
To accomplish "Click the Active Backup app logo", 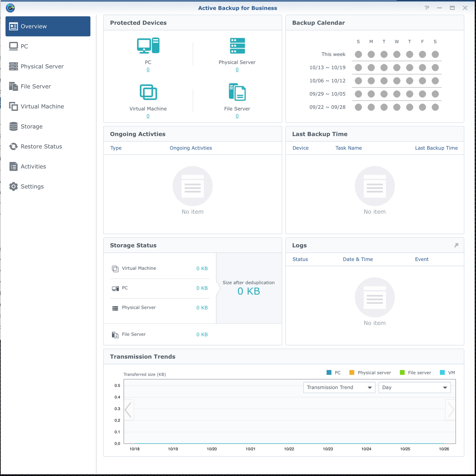I will [x=10, y=8].
